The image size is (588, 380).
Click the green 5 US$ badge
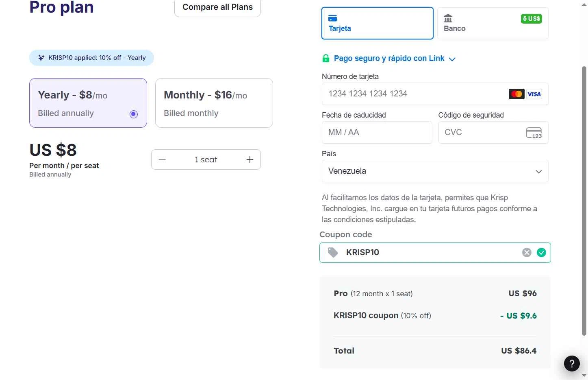point(532,18)
